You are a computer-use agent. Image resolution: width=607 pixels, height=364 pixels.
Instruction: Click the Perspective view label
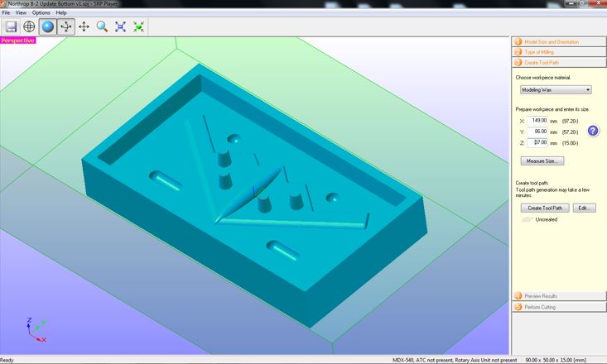click(18, 41)
